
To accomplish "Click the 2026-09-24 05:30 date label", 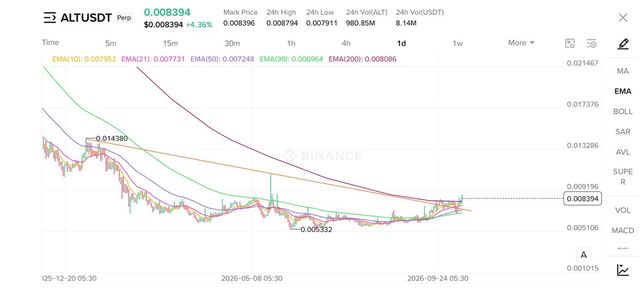I will click(438, 278).
